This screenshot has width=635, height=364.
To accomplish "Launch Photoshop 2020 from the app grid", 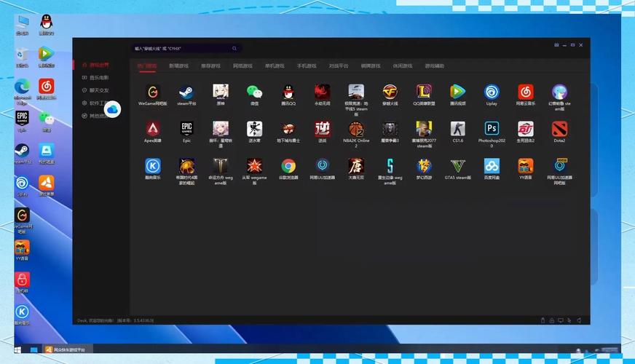I will 492,129.
